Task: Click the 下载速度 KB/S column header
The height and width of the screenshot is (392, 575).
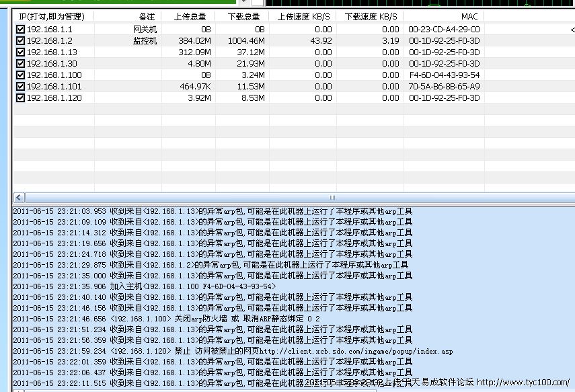Action: tap(370, 16)
